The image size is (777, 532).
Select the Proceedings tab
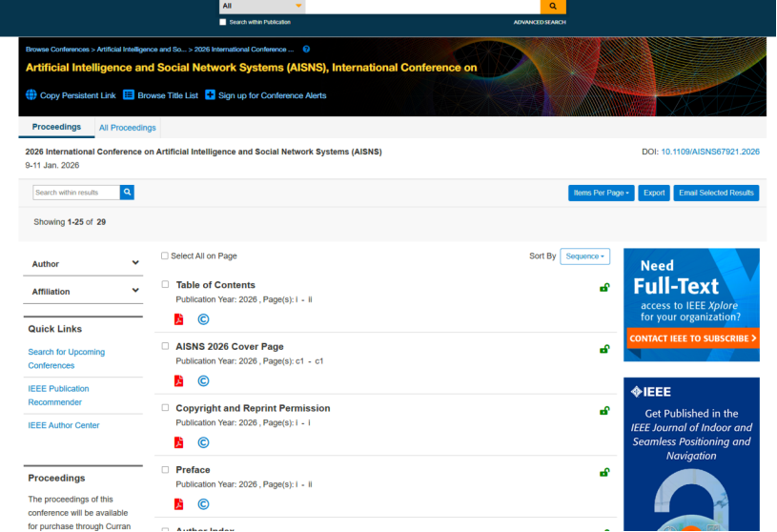tap(56, 127)
